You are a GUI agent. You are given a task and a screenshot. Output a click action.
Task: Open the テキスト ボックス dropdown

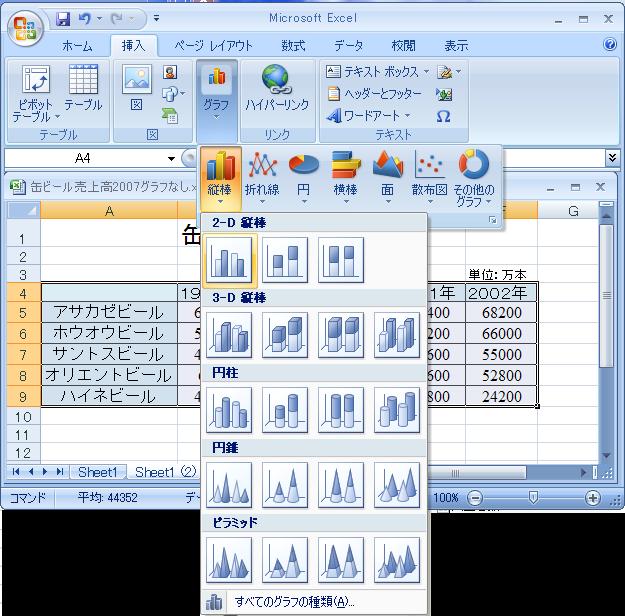377,72
